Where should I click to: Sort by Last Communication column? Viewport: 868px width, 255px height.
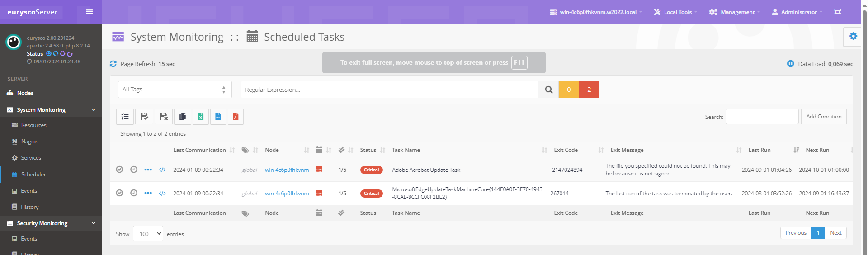point(199,150)
